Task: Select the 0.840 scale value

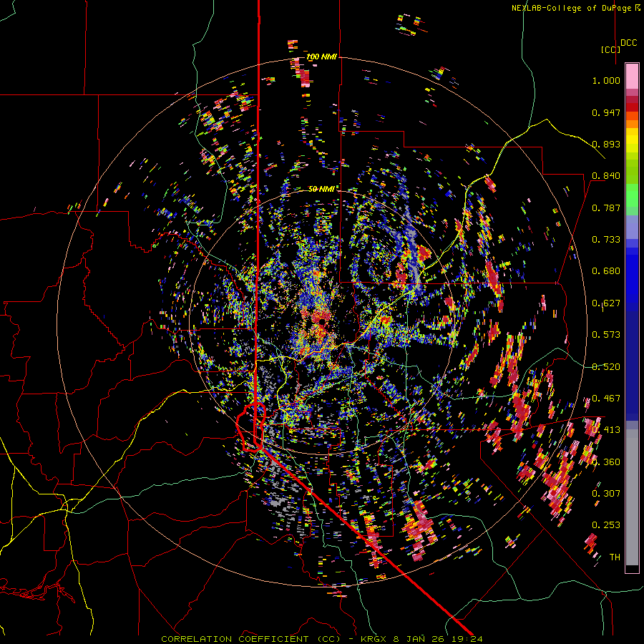Action: 606,176
